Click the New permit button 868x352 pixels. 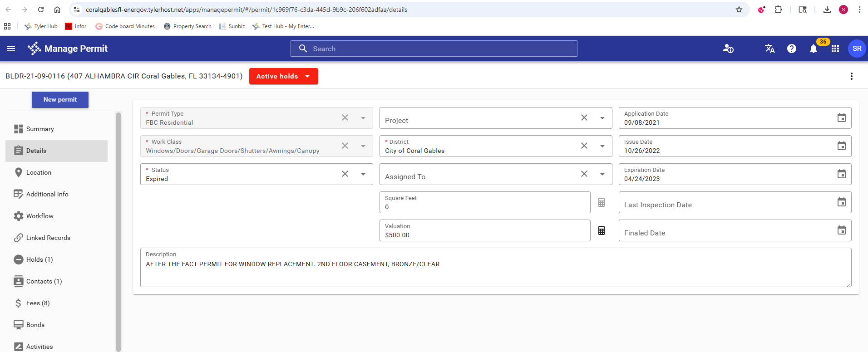pyautogui.click(x=60, y=100)
